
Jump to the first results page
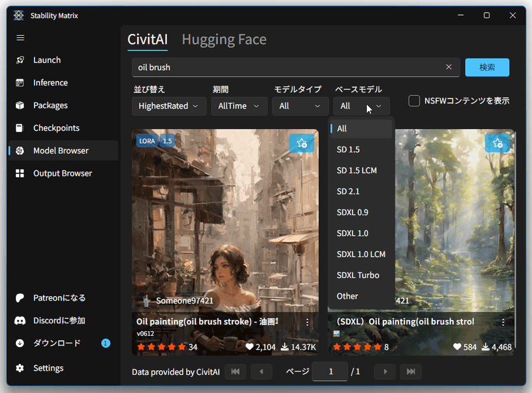236,371
